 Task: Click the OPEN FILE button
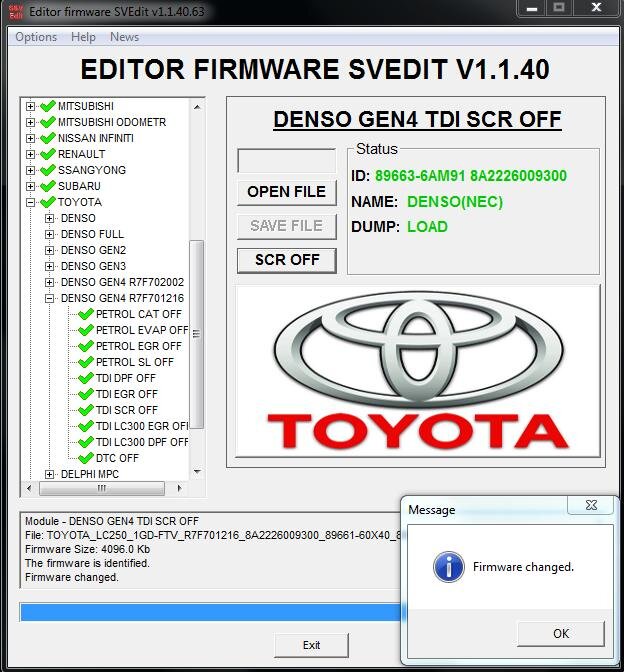click(x=287, y=192)
